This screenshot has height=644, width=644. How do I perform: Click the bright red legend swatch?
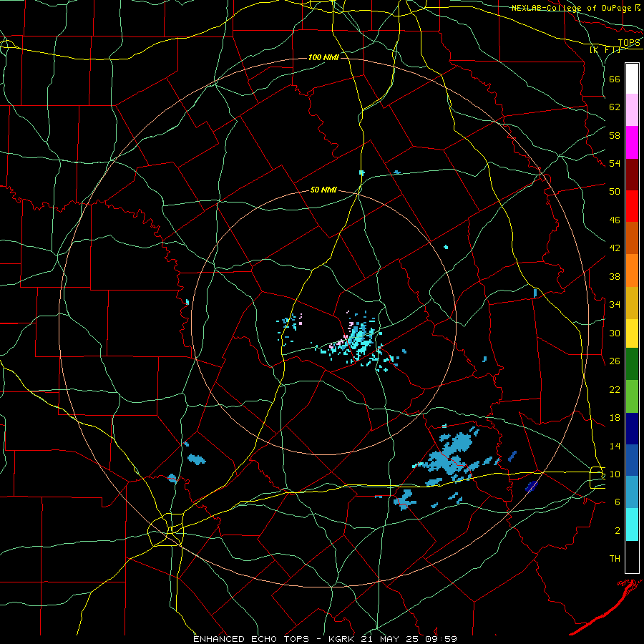pyautogui.click(x=632, y=206)
